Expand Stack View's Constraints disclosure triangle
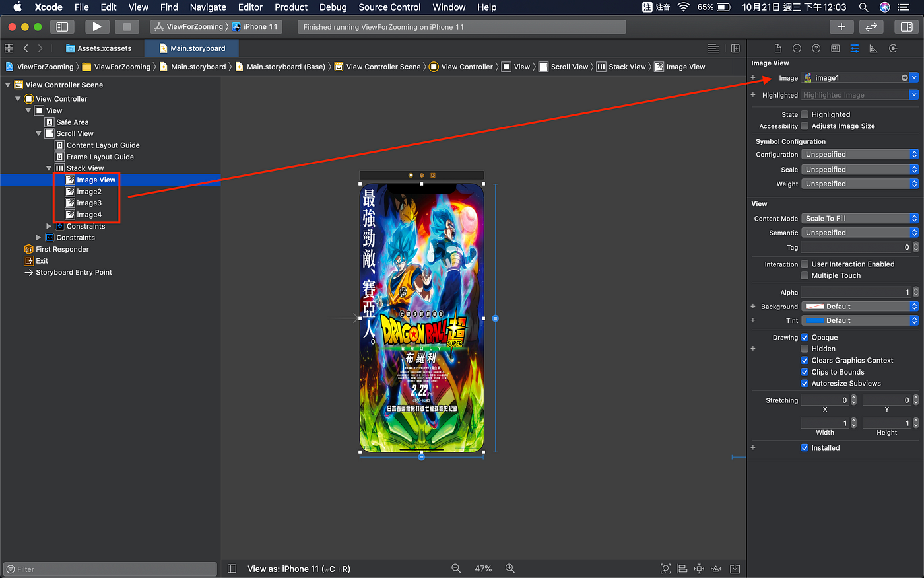The width and height of the screenshot is (924, 578). coord(49,226)
